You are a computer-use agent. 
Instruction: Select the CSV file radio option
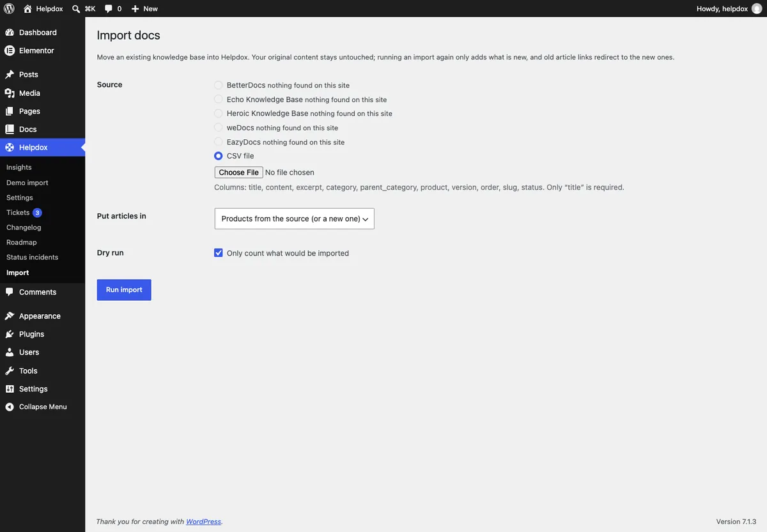[x=219, y=156]
